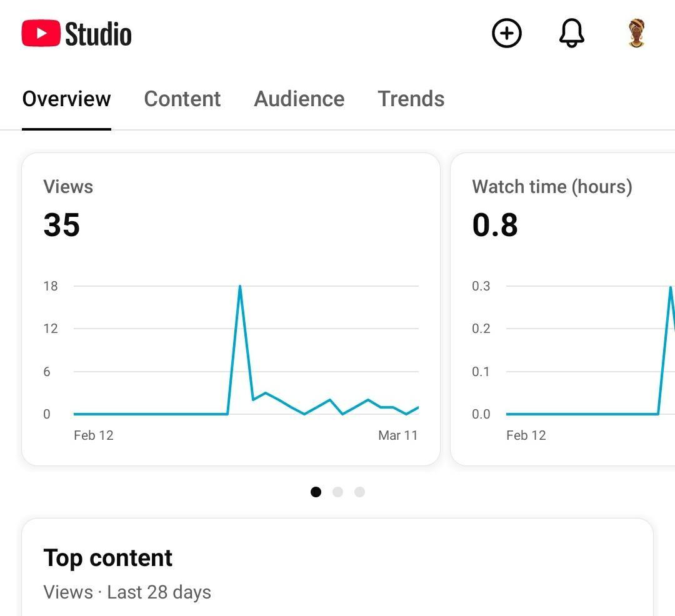The image size is (675, 616).
Task: Tap the views total 35
Action: (x=61, y=224)
